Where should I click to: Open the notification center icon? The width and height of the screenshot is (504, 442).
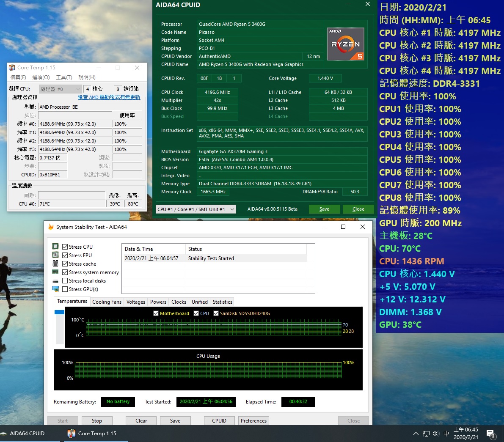click(491, 434)
